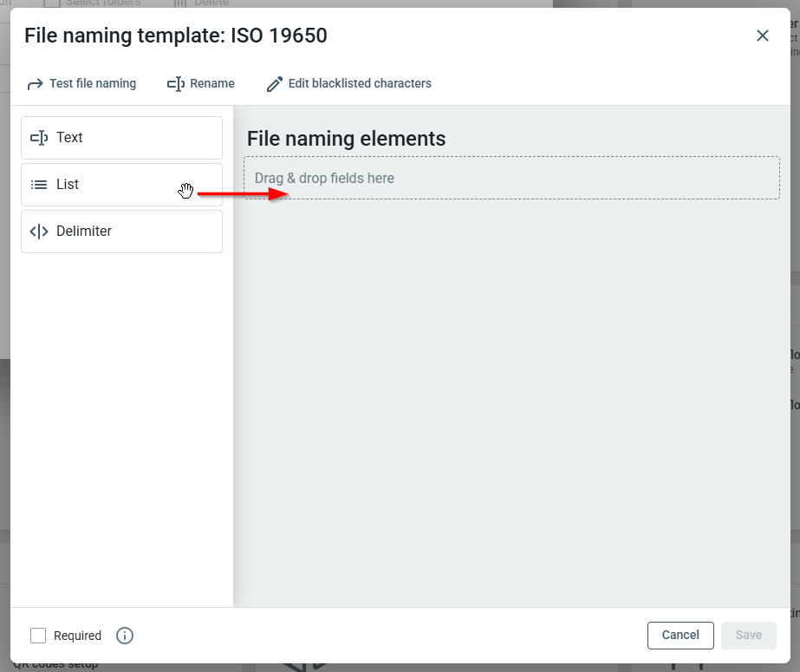
Task: Select the Text element card label
Action: pyautogui.click(x=69, y=138)
